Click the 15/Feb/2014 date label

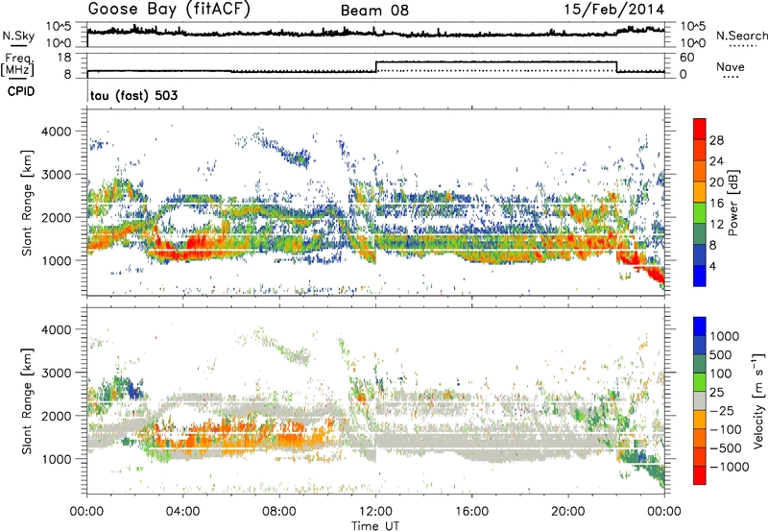point(613,9)
